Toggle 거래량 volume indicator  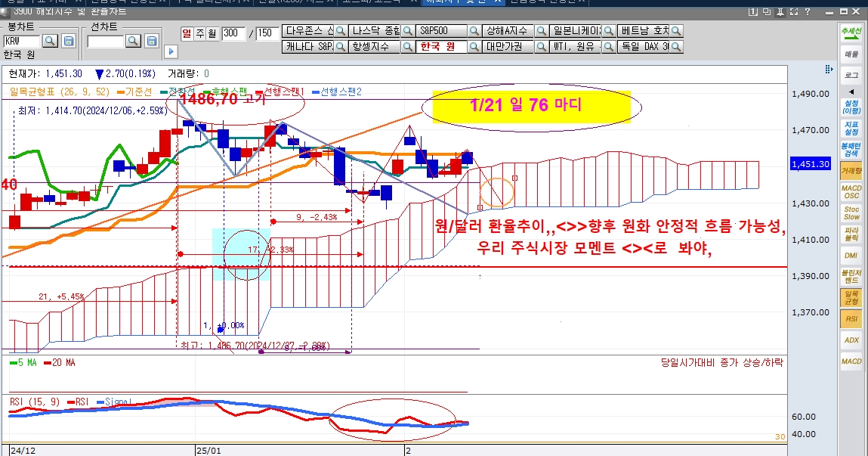tap(851, 171)
